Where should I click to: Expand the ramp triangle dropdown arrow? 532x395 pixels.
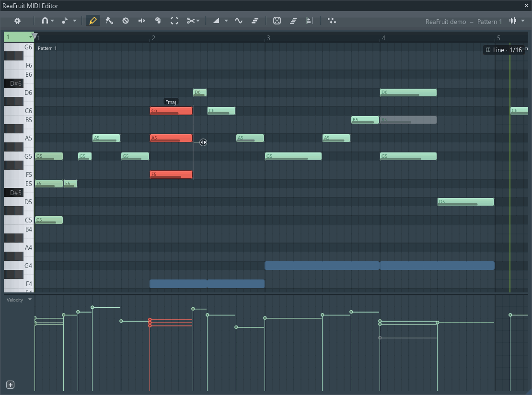tap(226, 21)
